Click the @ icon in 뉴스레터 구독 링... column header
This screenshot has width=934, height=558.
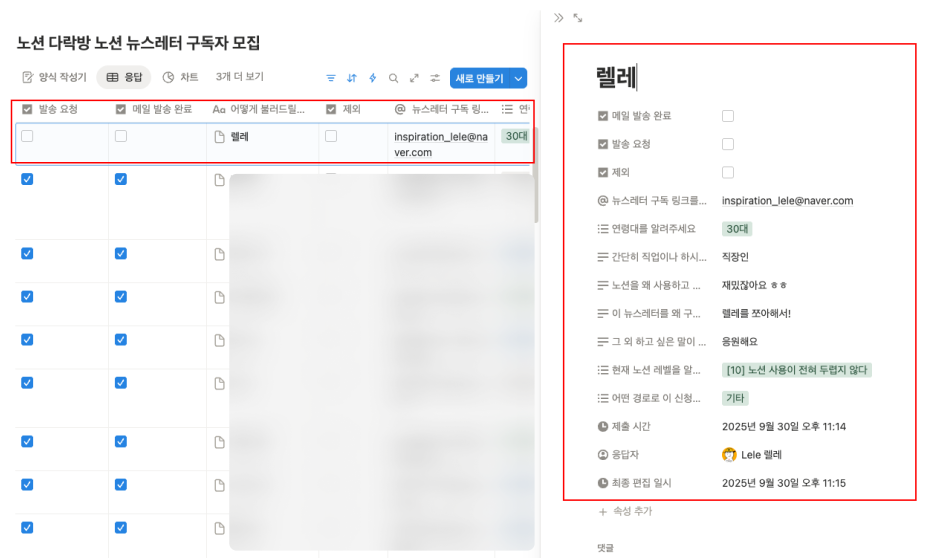[x=400, y=110]
